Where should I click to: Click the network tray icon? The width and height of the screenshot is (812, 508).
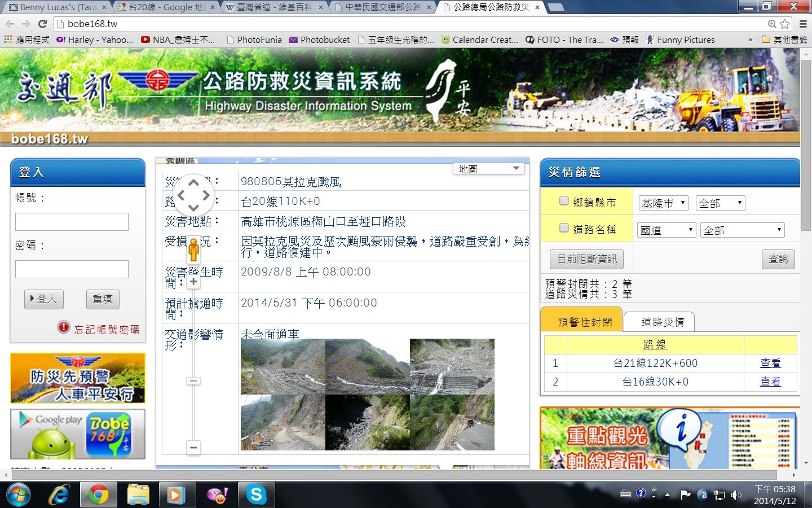[x=720, y=495]
